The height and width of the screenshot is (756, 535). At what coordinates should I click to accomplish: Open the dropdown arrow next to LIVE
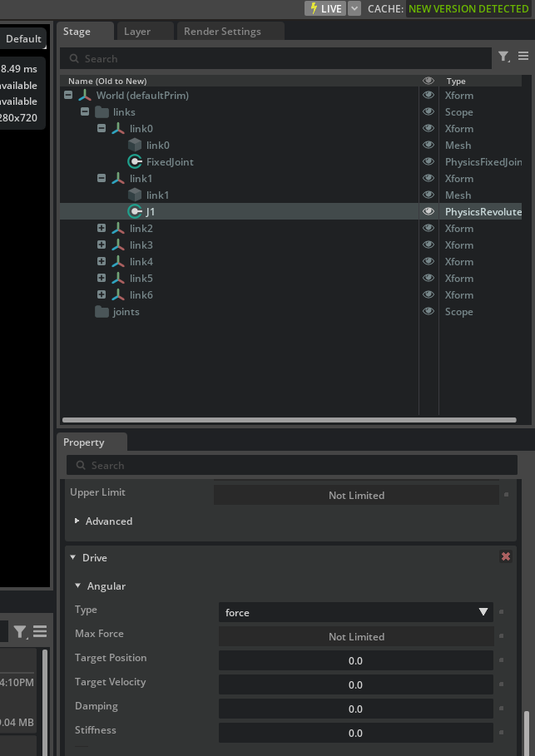pos(354,8)
